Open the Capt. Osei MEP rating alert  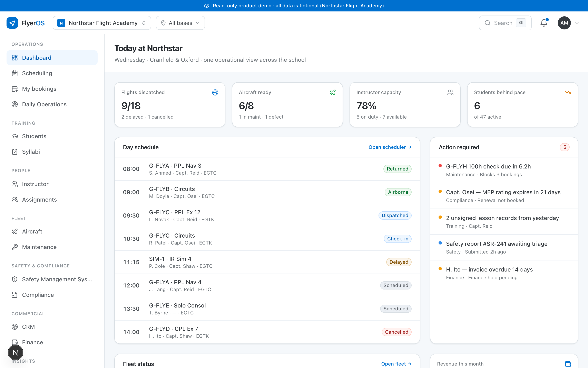tap(504, 196)
